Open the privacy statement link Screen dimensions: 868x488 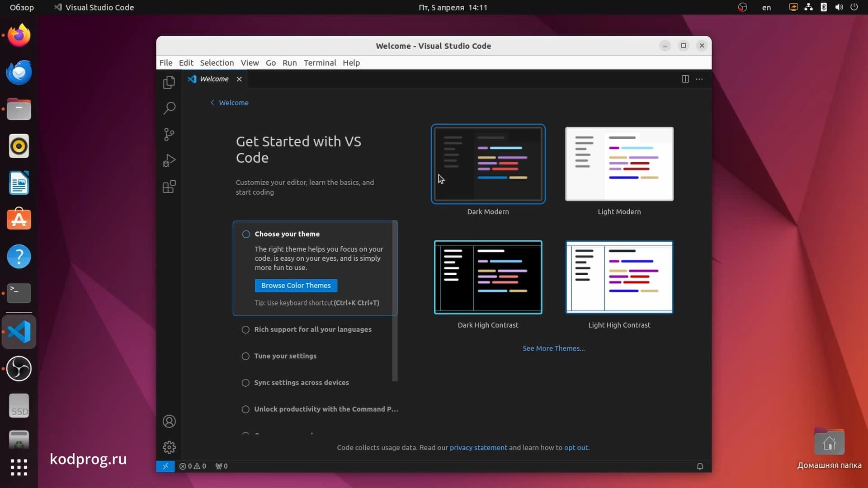pos(478,448)
